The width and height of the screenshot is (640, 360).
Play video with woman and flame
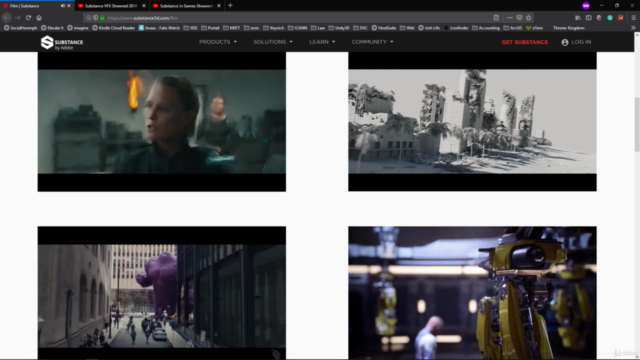click(162, 122)
